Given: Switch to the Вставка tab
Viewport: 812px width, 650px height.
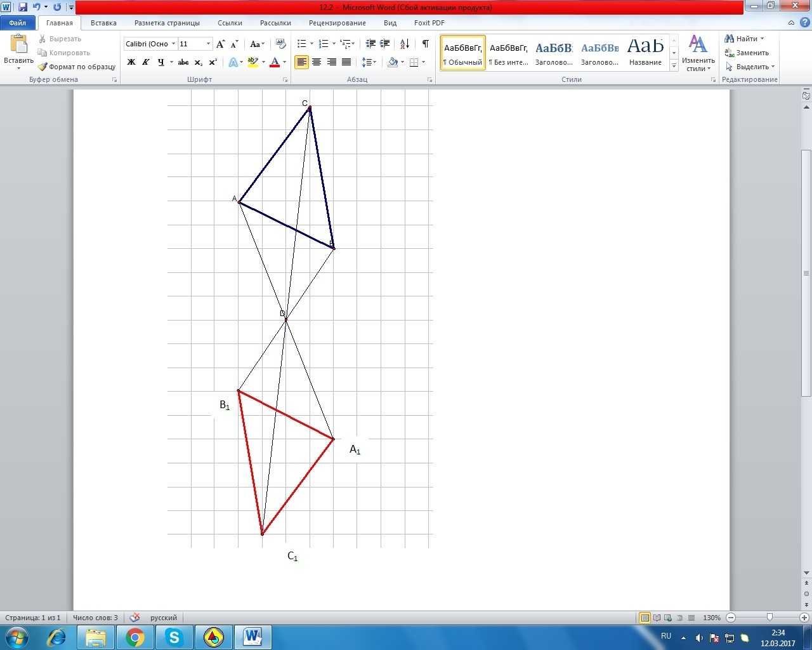Looking at the screenshot, I should tap(103, 23).
